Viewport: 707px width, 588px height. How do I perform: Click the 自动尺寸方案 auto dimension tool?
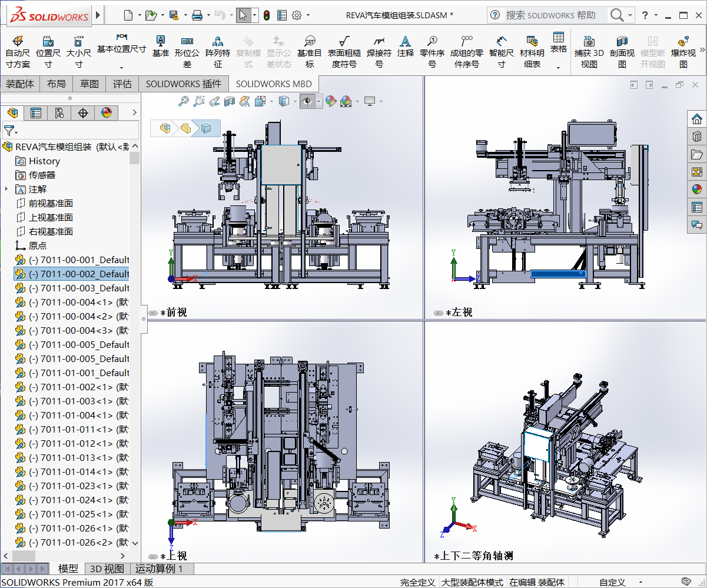pyautogui.click(x=18, y=51)
